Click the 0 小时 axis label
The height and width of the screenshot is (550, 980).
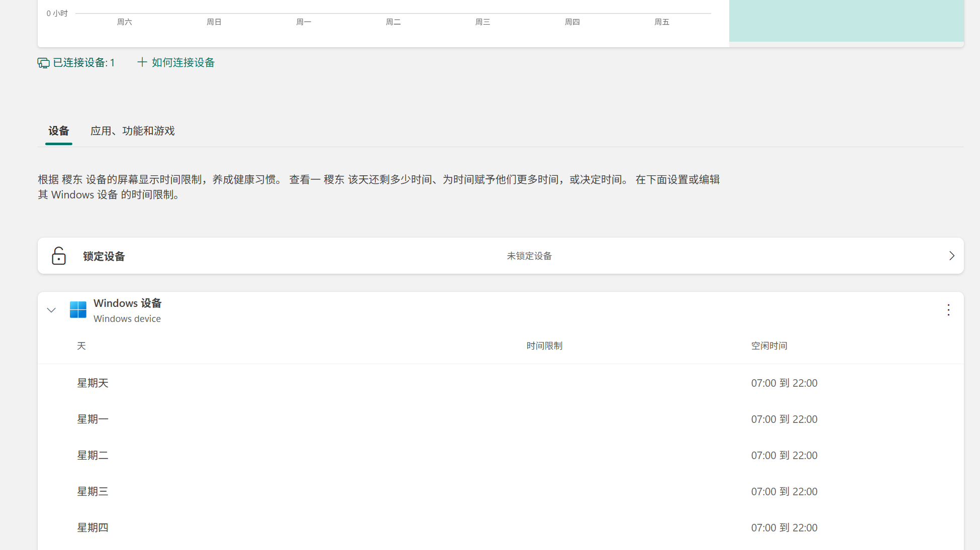pyautogui.click(x=57, y=13)
